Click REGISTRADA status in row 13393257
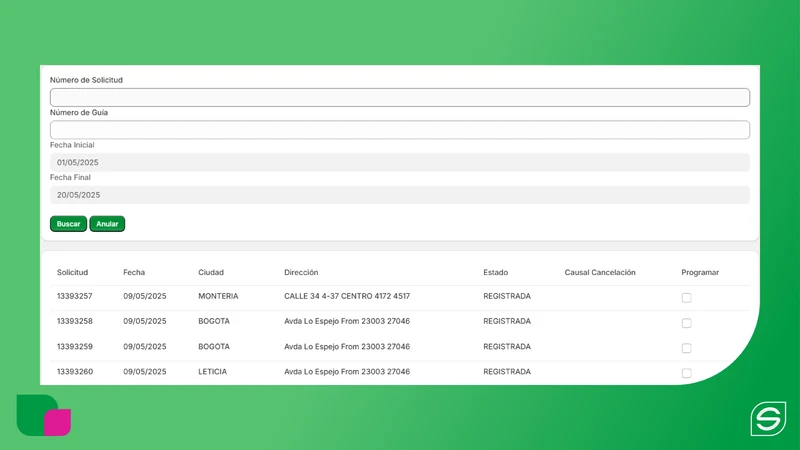The height and width of the screenshot is (450, 800). (507, 296)
